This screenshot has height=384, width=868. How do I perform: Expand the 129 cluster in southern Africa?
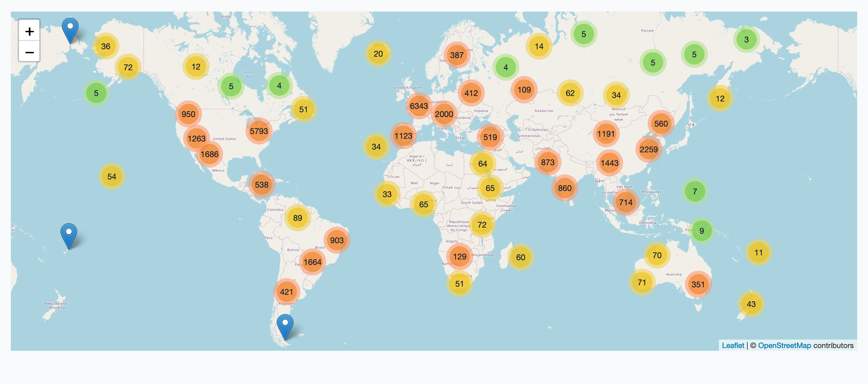tap(460, 257)
